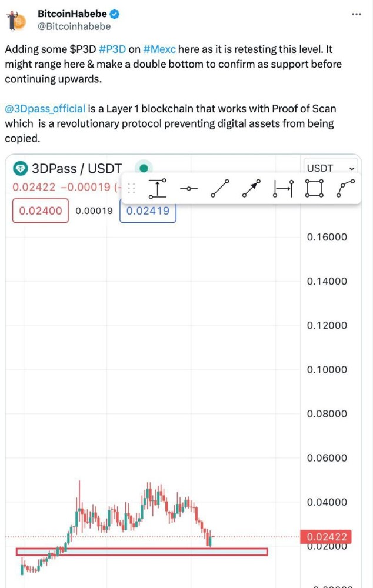Viewport: 373px width, 588px height.
Task: Click the 0.02400 sell price button
Action: (x=41, y=211)
